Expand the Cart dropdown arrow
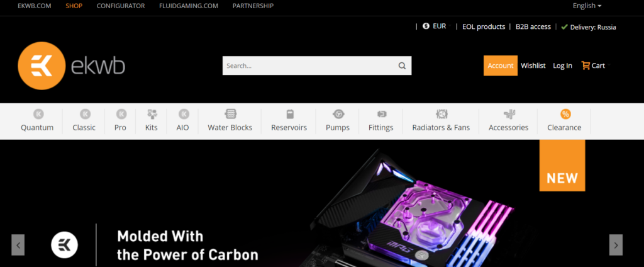644x267 pixels. (609, 65)
